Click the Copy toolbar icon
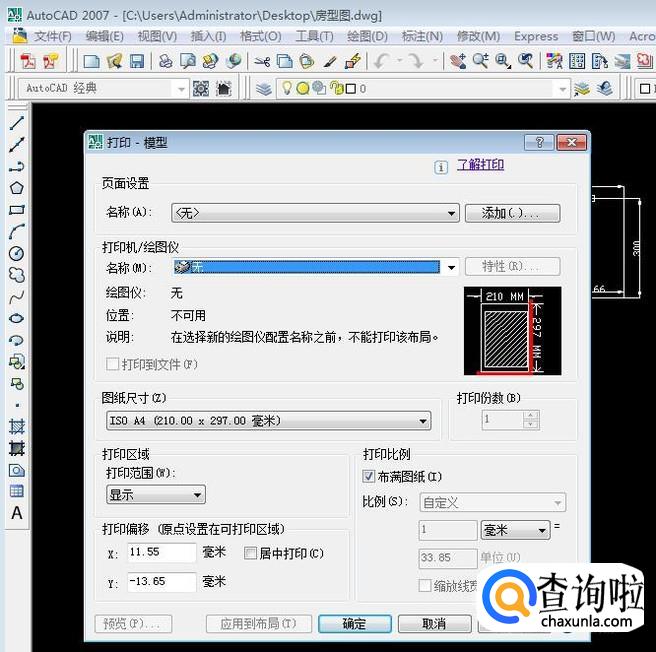Viewport: 656px width, 652px height. (284, 62)
